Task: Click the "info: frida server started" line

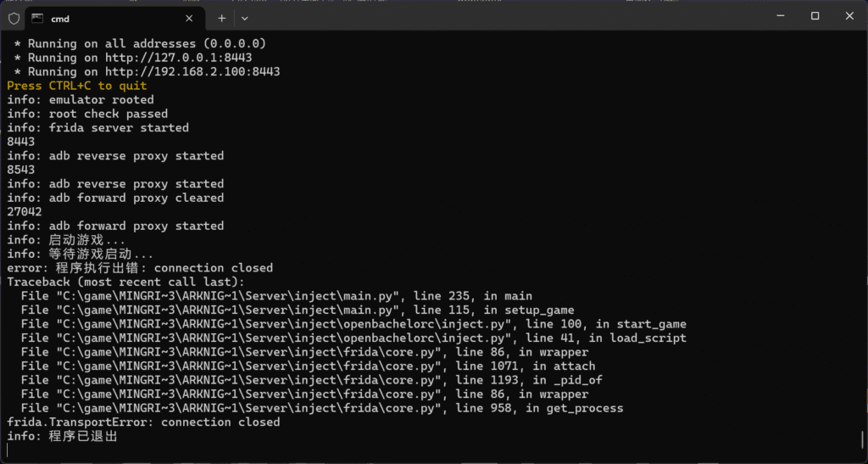Action: click(x=97, y=127)
